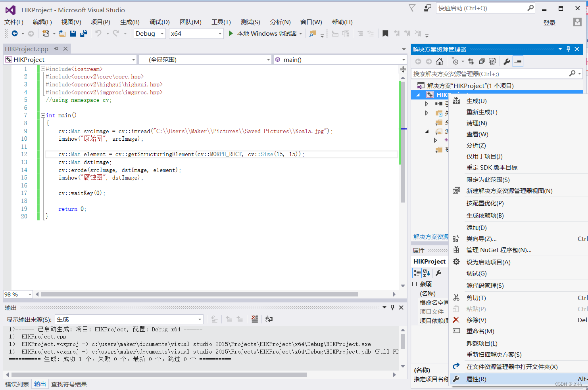
Task: Click the navigate backward arrow in main toolbar
Action: click(x=15, y=34)
